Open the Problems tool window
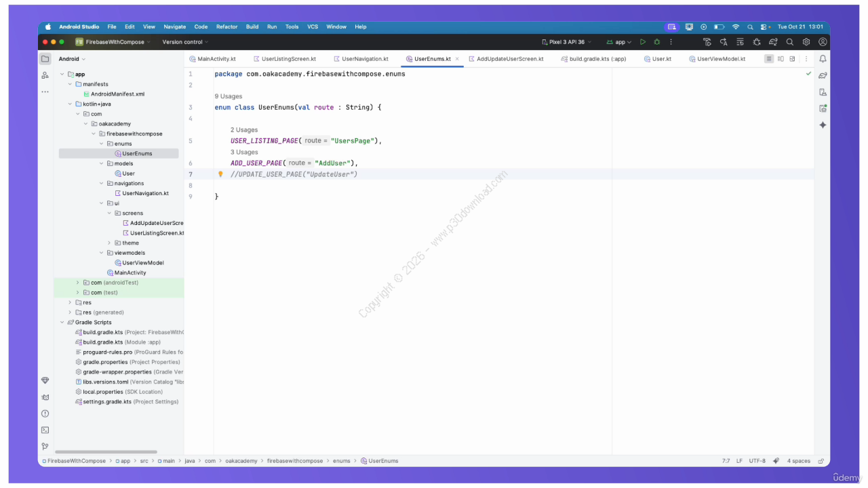868x488 pixels. point(45,413)
